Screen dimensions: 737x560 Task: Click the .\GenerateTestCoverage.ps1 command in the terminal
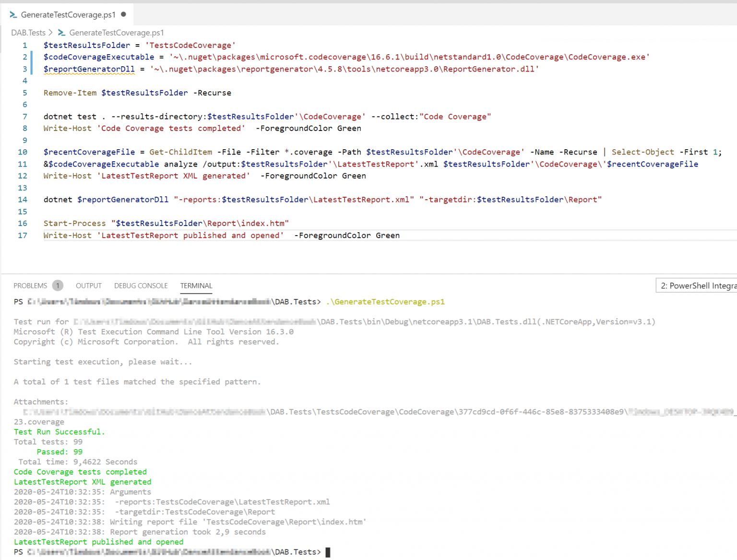[385, 302]
